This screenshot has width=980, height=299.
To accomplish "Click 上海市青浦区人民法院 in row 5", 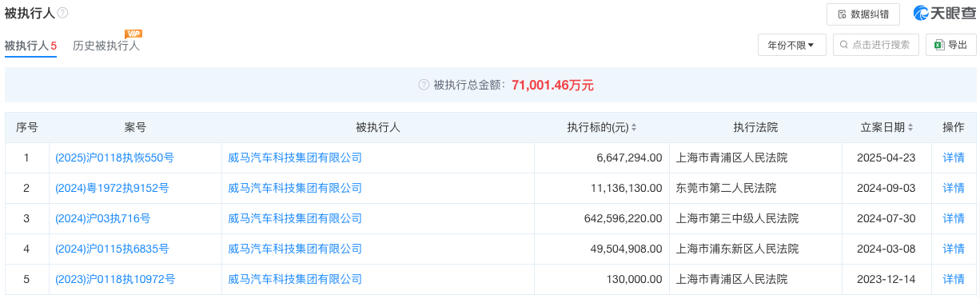I will click(731, 279).
